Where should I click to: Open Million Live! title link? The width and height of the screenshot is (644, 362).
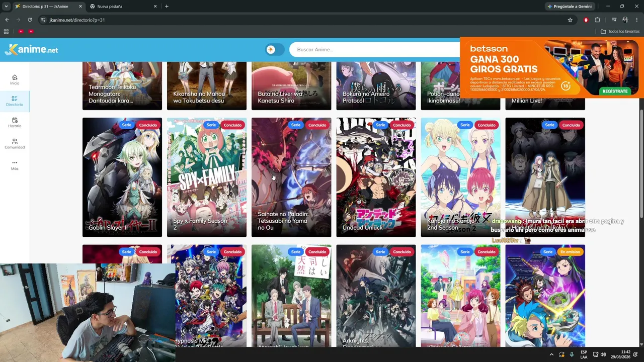(527, 101)
